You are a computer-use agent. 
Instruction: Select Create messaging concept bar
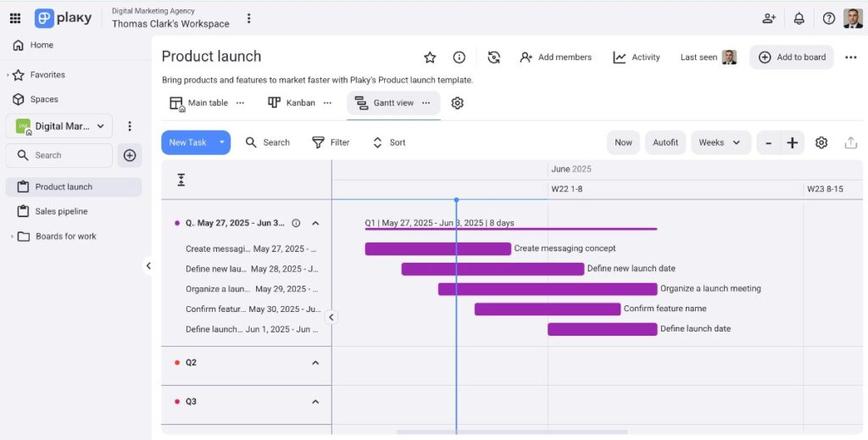coord(438,248)
